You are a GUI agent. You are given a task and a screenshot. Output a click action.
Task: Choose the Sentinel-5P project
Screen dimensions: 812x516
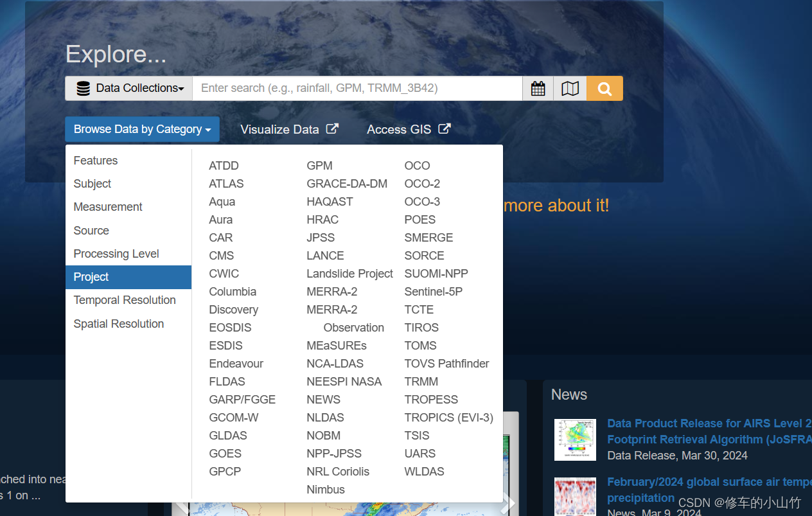434,292
